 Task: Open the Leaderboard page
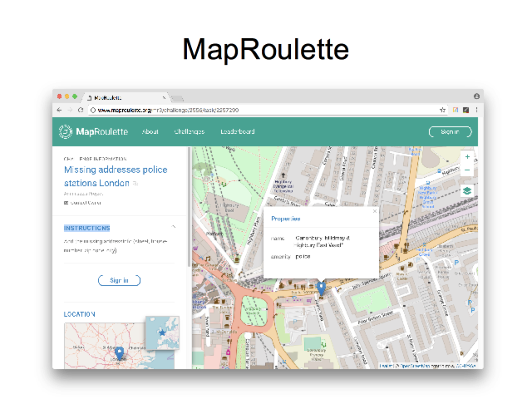(x=238, y=131)
